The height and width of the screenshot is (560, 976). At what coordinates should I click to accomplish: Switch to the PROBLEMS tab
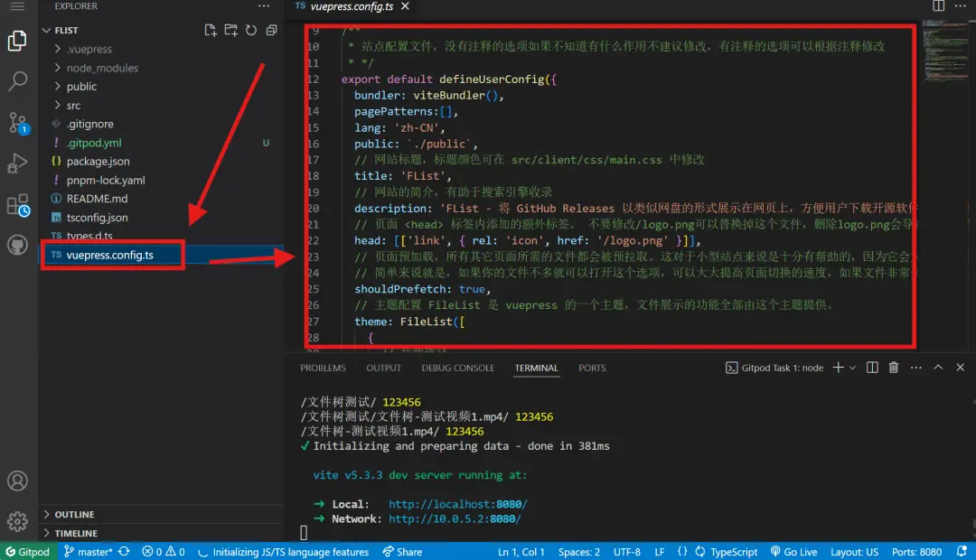[x=323, y=368]
